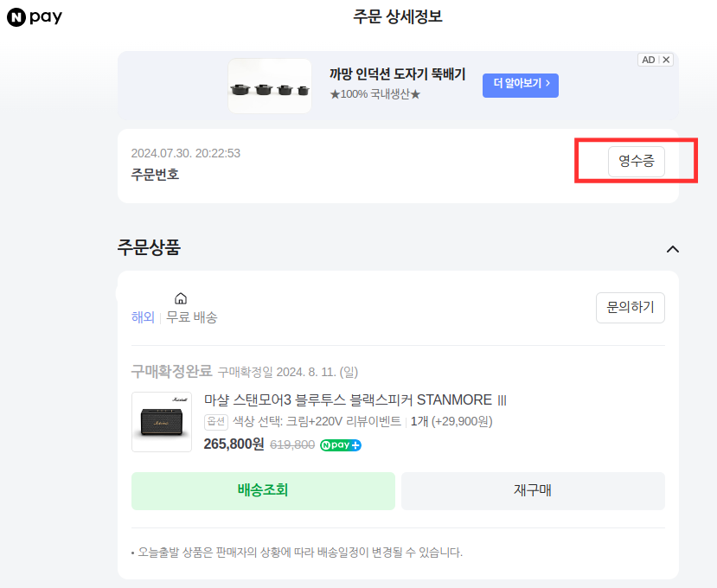Click the Npay+ badge next to price
This screenshot has height=588, width=717.
(340, 445)
